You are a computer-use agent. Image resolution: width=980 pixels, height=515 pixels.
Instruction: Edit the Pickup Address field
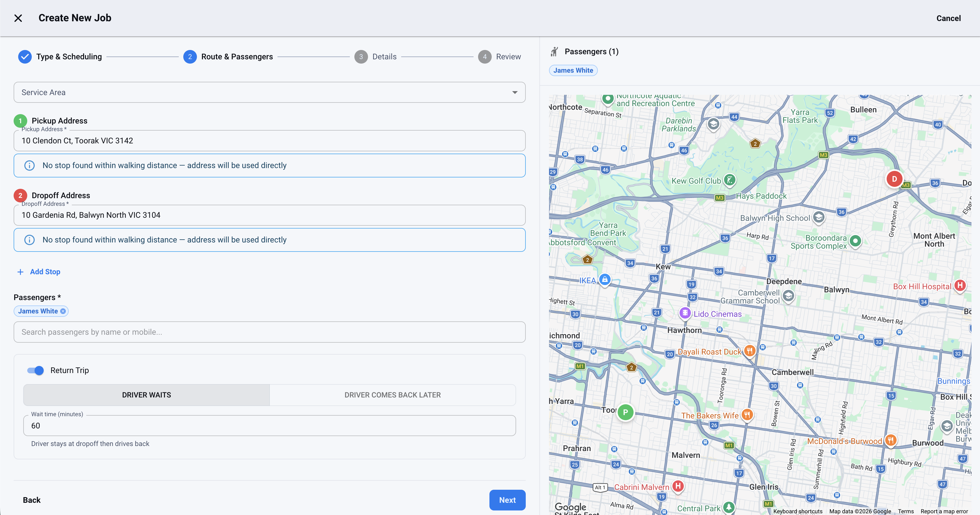coord(269,141)
